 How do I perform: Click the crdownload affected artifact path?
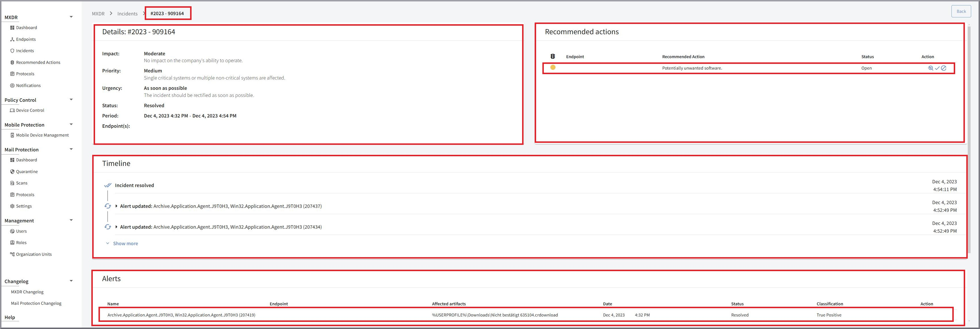point(494,315)
